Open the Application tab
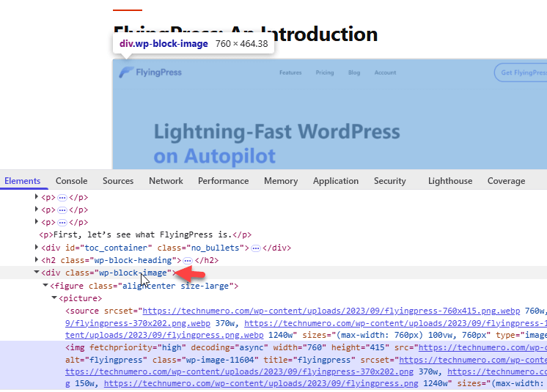This screenshot has height=392, width=547. tap(336, 181)
